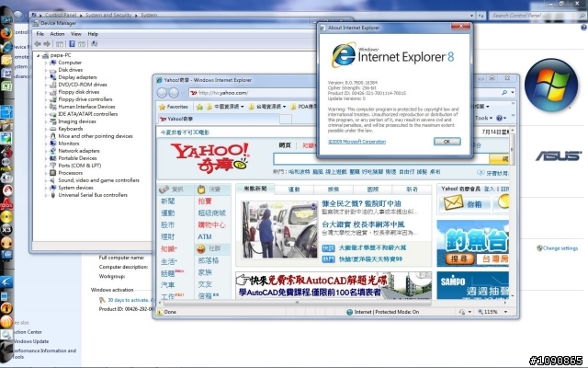This screenshot has width=588, height=368.
Task: Select Mice and other pointing devices
Action: 96,136
